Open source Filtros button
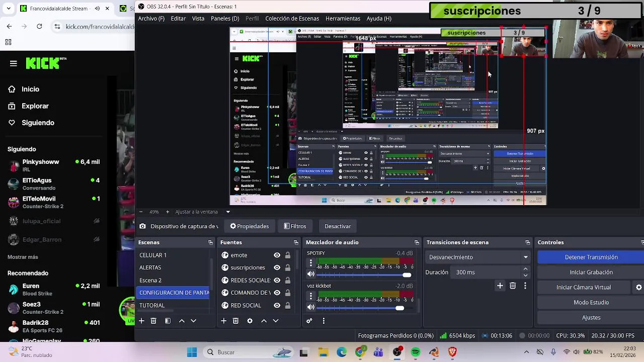644x362 pixels. pos(295,226)
